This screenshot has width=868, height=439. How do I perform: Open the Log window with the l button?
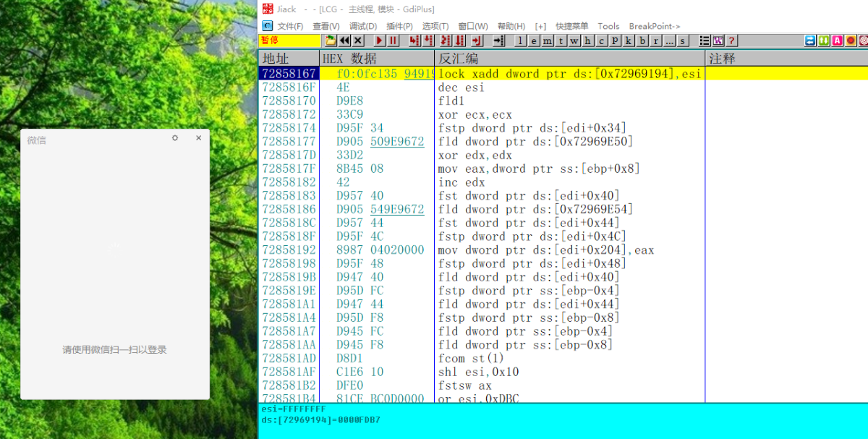tap(520, 41)
